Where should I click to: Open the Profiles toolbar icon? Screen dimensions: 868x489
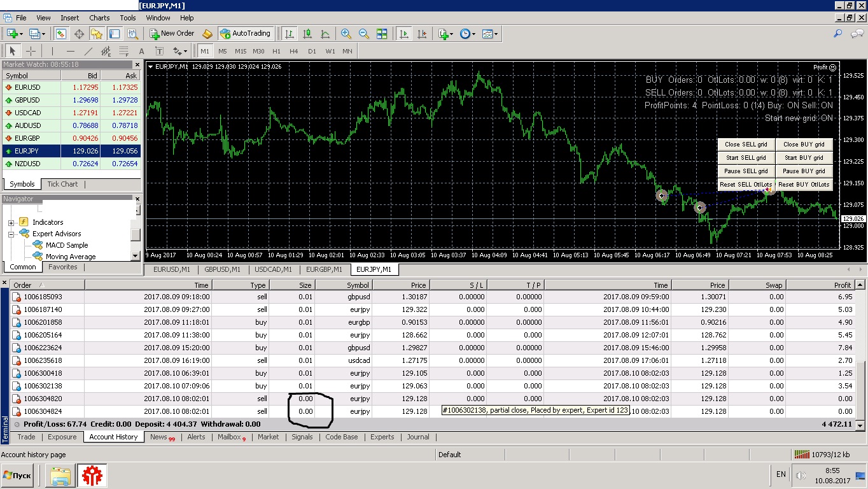[34, 34]
